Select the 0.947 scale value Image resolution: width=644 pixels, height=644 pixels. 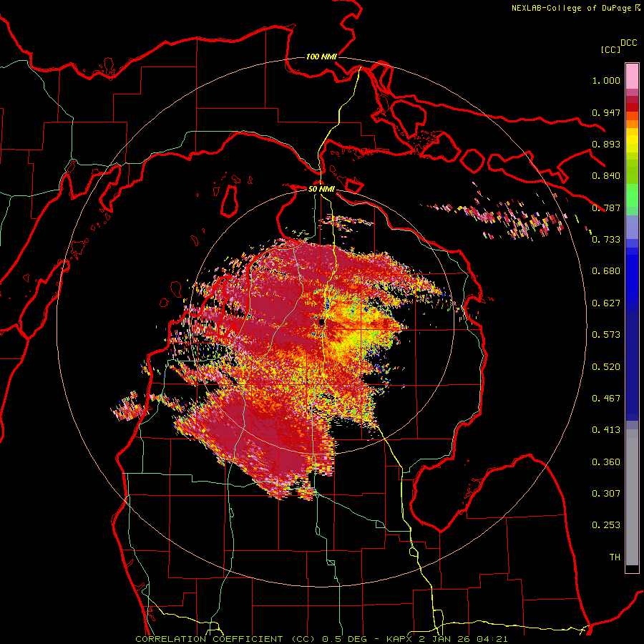point(606,112)
